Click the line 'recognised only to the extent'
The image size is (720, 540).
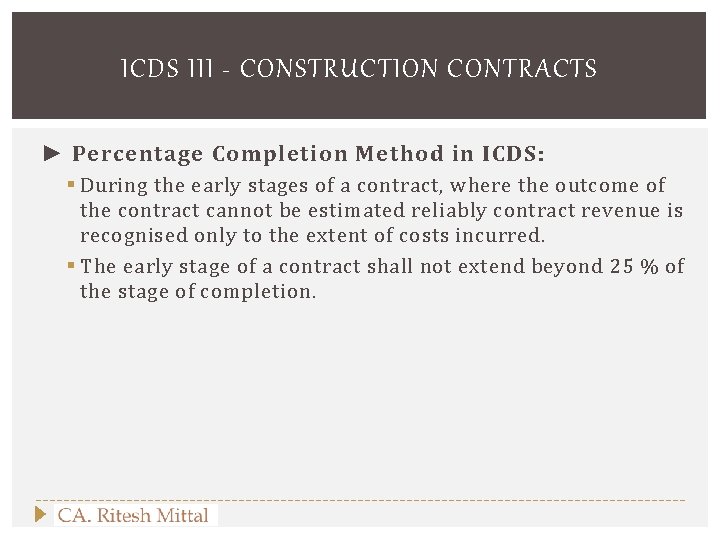pyautogui.click(x=312, y=236)
